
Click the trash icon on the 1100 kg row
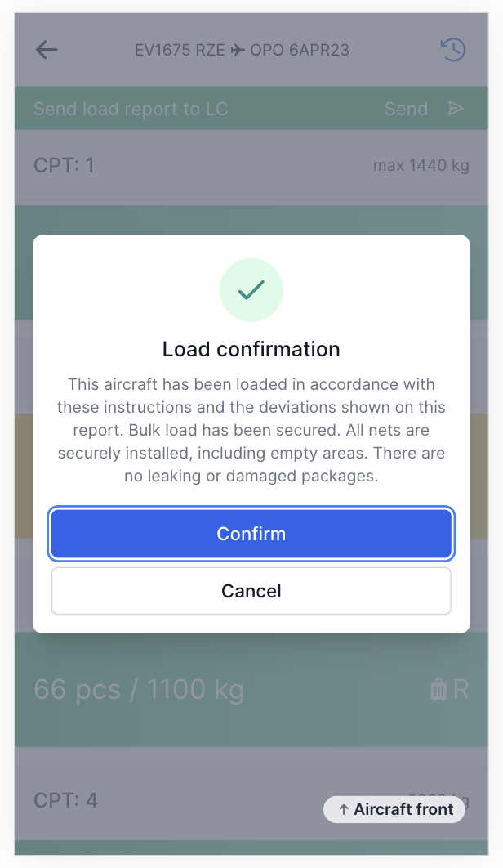point(438,689)
